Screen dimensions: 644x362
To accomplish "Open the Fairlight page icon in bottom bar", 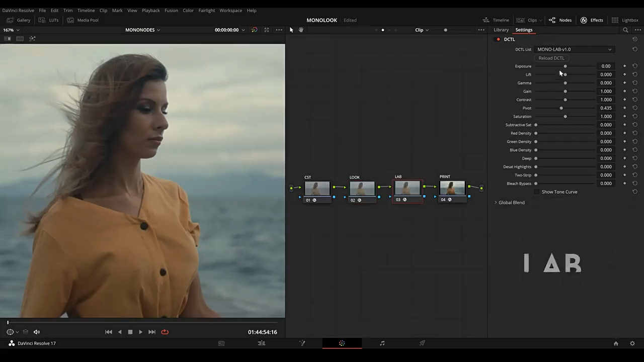I will (382, 343).
